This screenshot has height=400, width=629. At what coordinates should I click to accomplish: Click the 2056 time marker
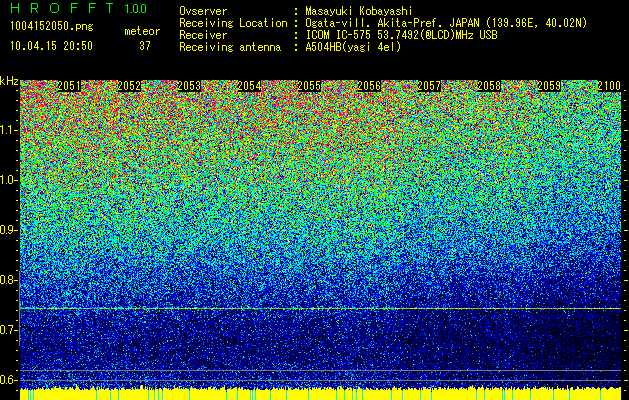coord(369,86)
